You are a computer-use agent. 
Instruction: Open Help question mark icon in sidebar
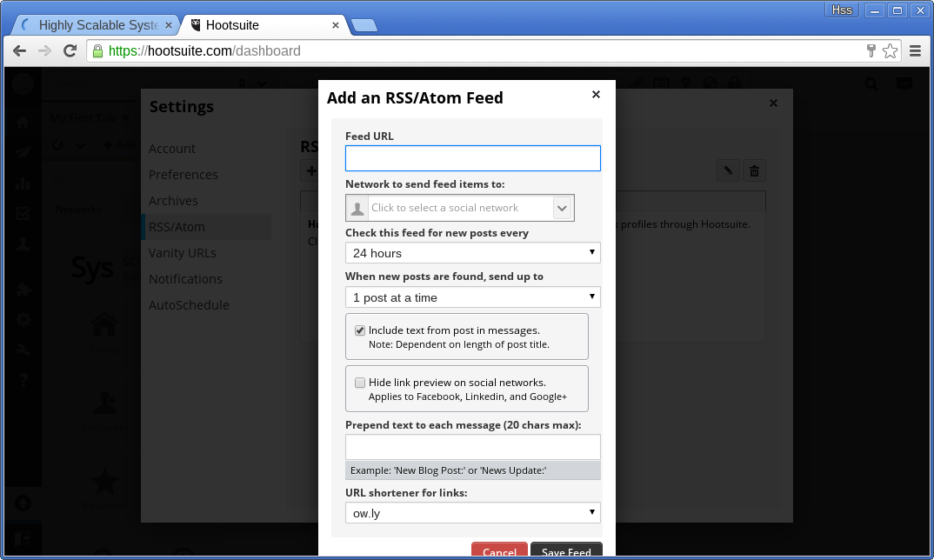tap(23, 379)
